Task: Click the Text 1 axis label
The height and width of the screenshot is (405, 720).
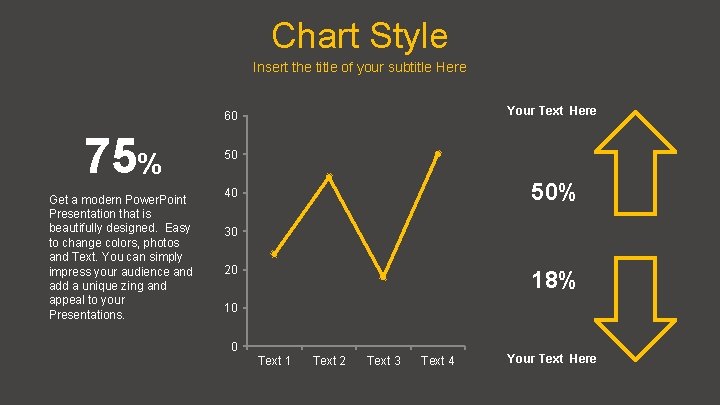Action: (x=274, y=360)
